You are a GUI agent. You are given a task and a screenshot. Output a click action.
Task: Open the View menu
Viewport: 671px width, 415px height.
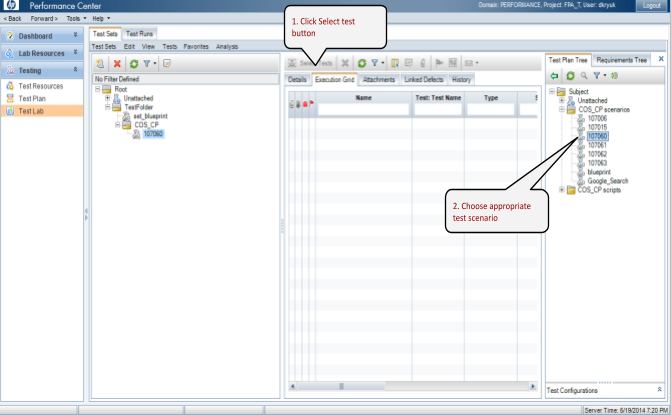click(148, 47)
